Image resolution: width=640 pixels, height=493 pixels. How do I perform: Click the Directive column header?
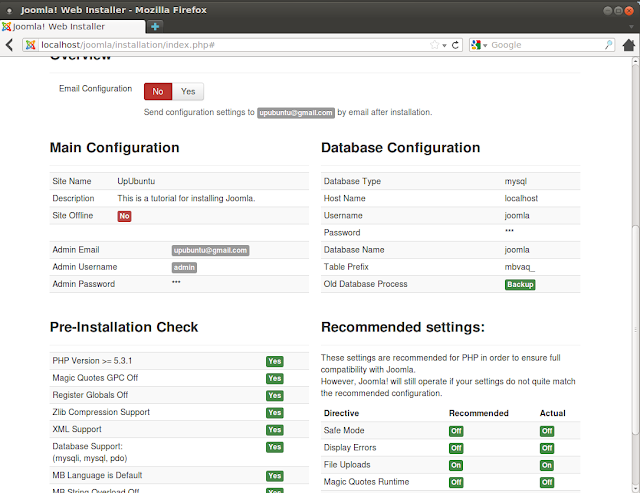(x=341, y=413)
